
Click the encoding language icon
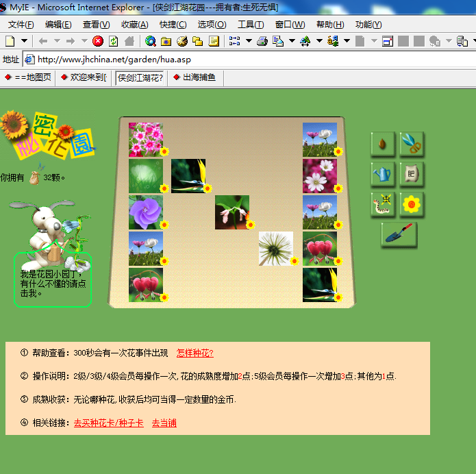click(333, 41)
